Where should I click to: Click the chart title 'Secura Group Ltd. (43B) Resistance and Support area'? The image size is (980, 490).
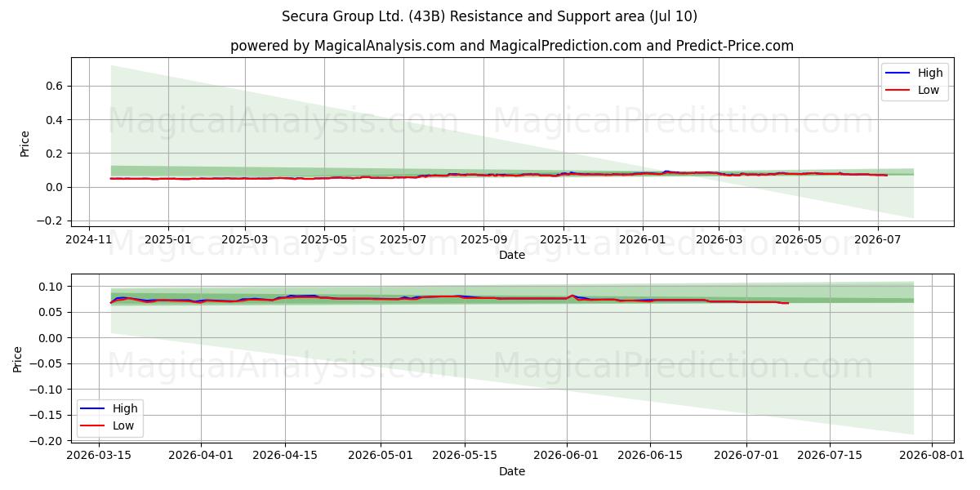(x=464, y=16)
